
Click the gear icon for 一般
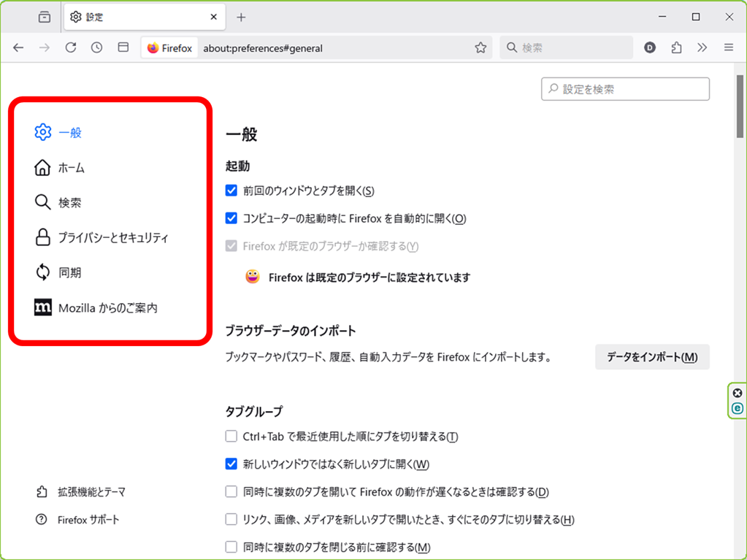pos(43,132)
